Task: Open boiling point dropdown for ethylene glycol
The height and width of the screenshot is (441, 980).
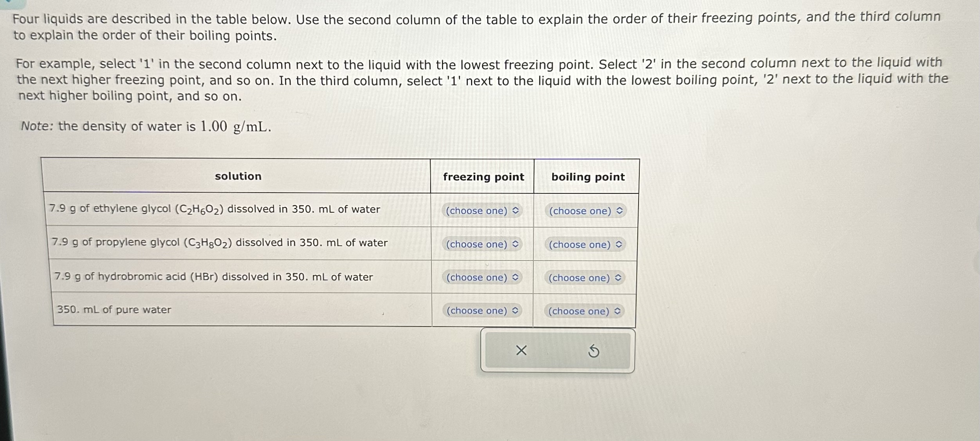Action: pyautogui.click(x=586, y=211)
